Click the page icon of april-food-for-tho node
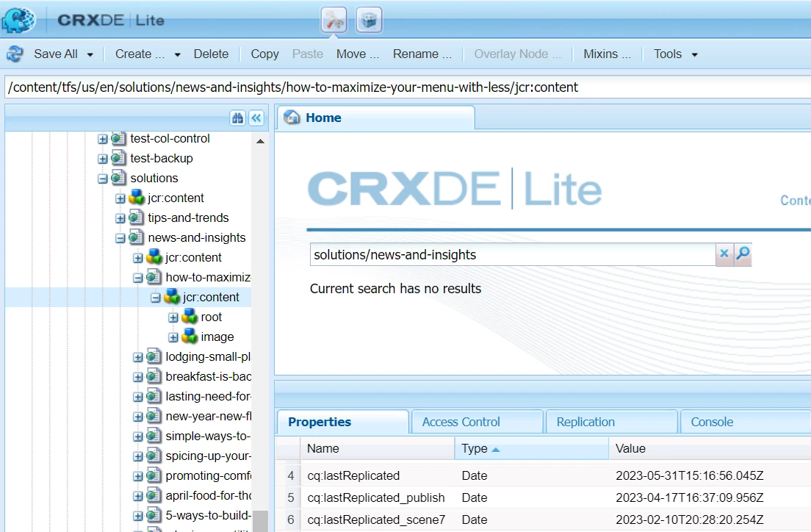The height and width of the screenshot is (532, 811). (154, 495)
